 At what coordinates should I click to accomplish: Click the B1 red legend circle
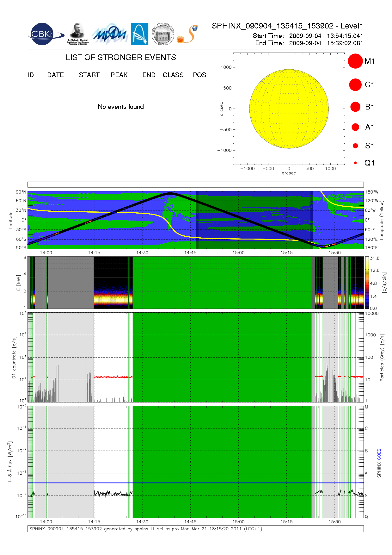click(x=355, y=107)
